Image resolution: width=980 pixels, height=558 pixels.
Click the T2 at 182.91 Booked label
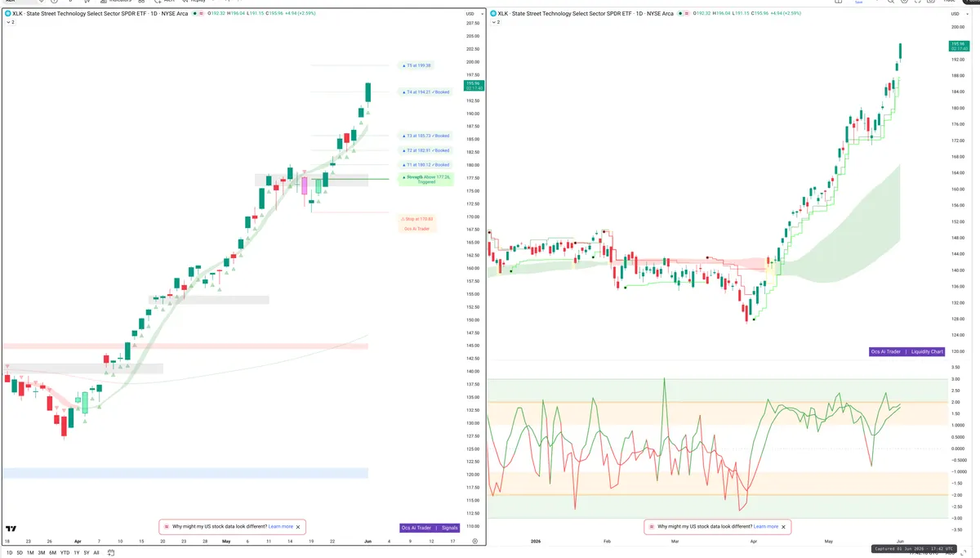427,150
